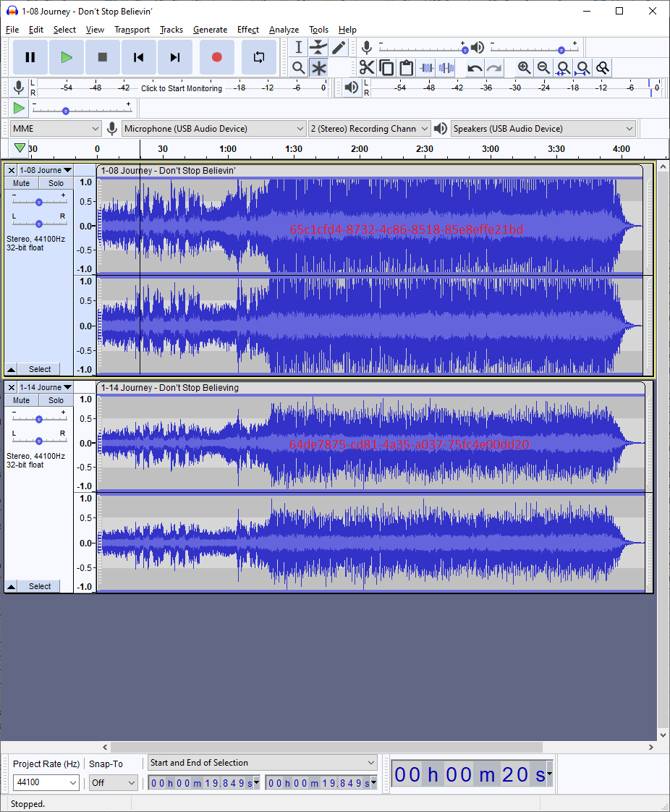Close the 1-08 Journey track
Screen dimensions: 670x812
pos(12,170)
